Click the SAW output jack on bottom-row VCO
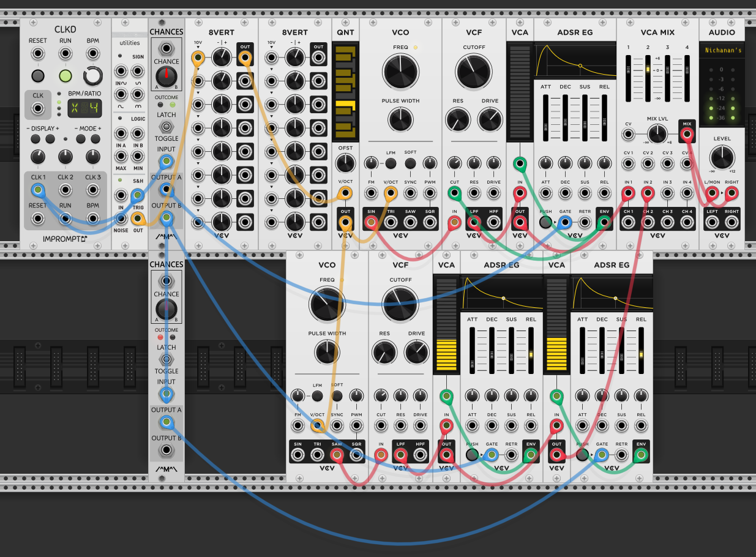Screen dimensions: 756x557 pos(337,454)
